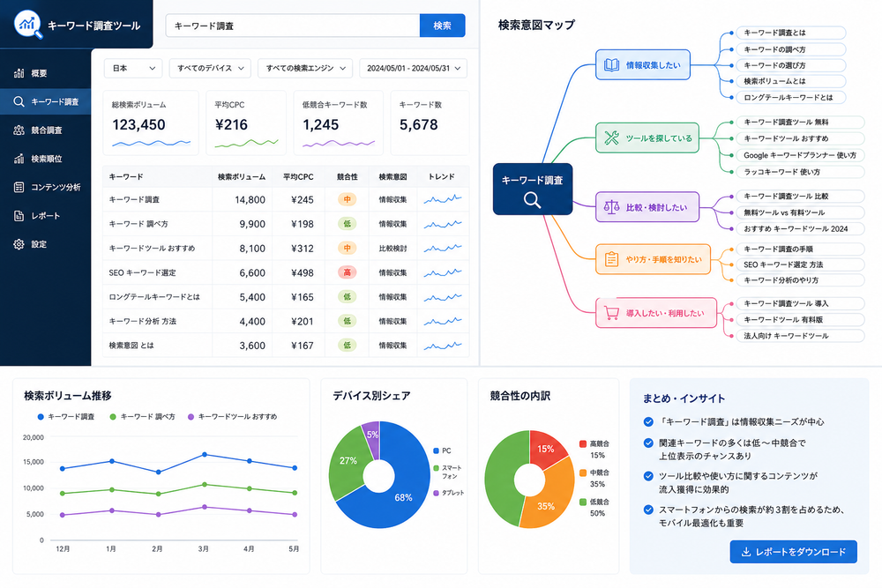Click the 検索順位 chart sidebar icon

coord(19,159)
